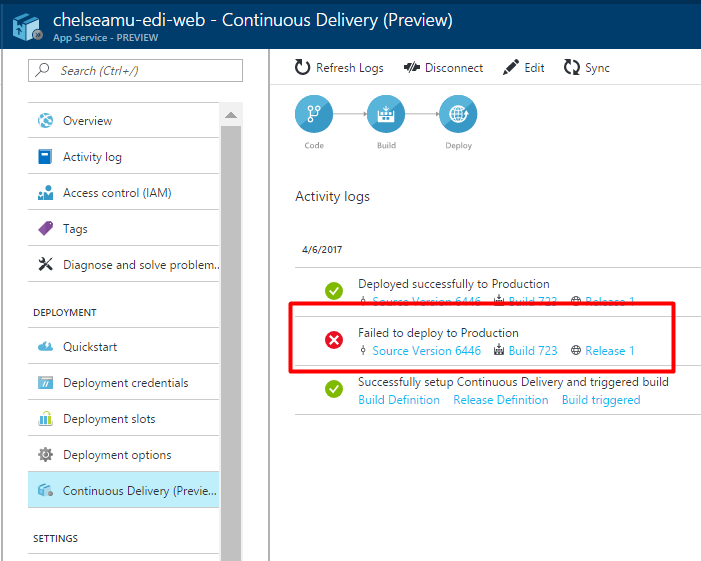
Task: Click the globe icon beside Release 1 in failed row
Action: [576, 350]
